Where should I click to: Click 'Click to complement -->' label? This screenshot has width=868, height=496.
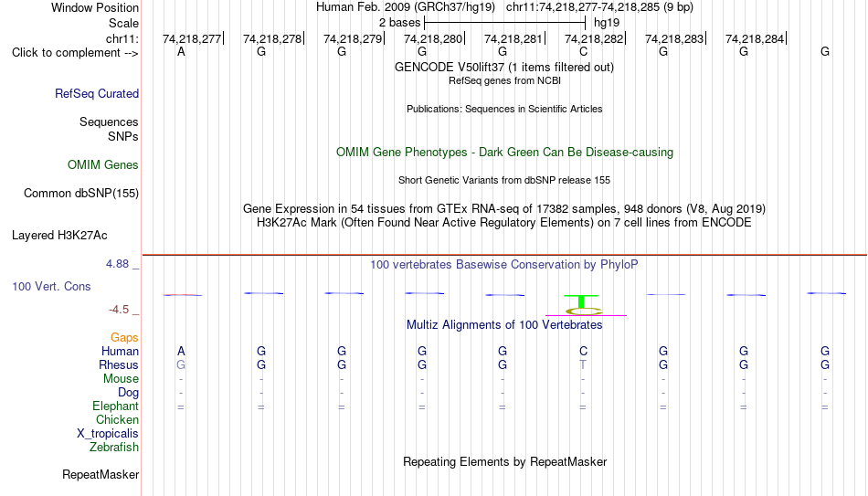(x=75, y=53)
